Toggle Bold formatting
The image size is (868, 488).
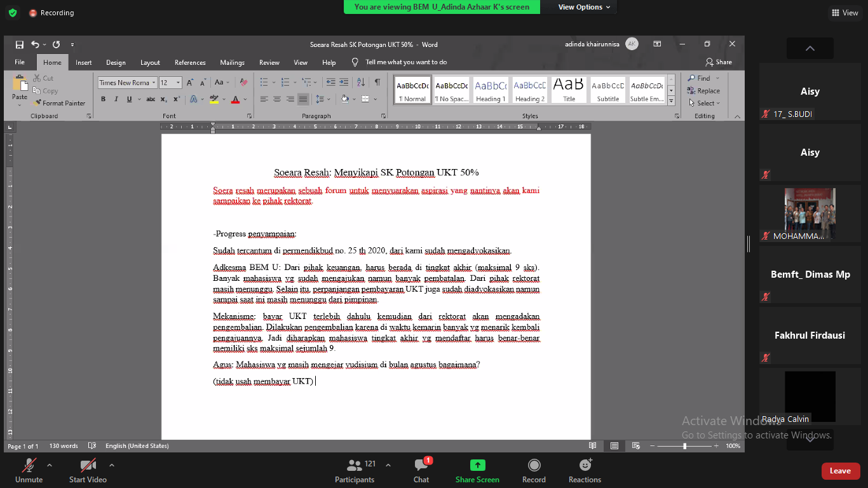(x=103, y=99)
